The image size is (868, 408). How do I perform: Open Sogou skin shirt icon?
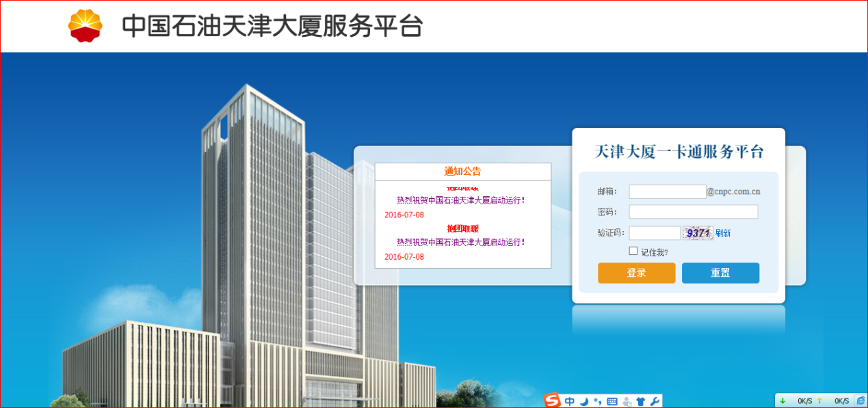640,401
